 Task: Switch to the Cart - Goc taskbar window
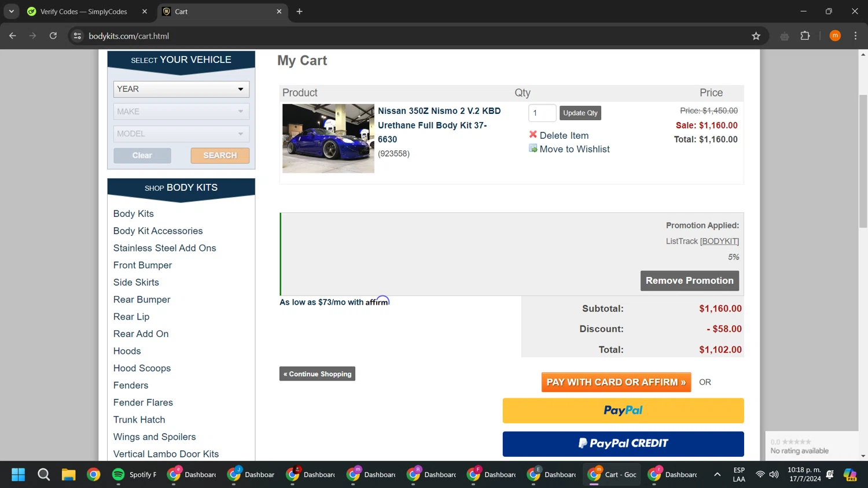click(x=612, y=475)
